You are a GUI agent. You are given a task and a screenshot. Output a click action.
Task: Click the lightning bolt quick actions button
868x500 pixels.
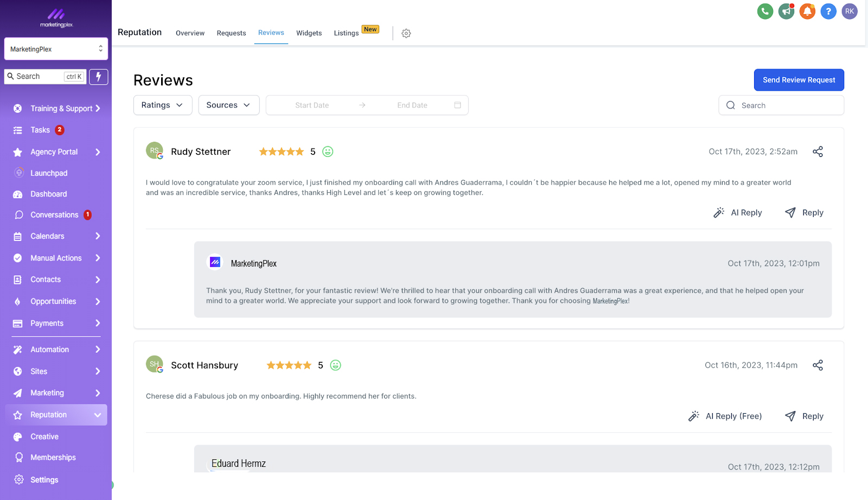coord(99,77)
